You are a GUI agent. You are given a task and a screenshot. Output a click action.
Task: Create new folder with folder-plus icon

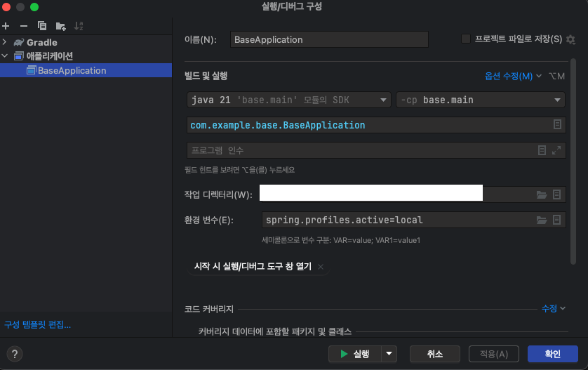[x=60, y=26]
